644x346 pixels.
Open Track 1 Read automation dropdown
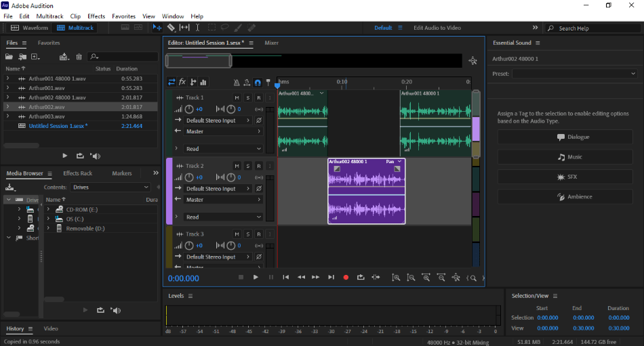223,148
